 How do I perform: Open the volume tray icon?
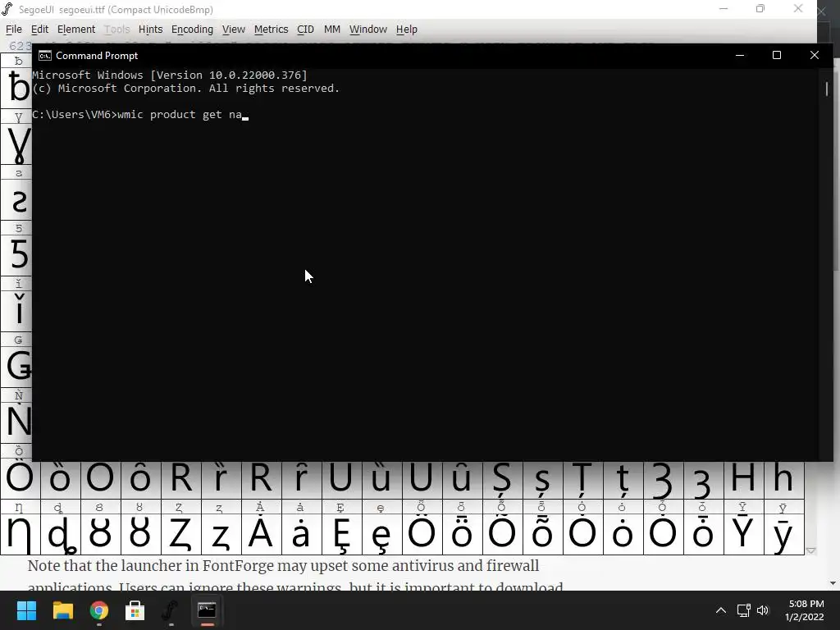(763, 610)
